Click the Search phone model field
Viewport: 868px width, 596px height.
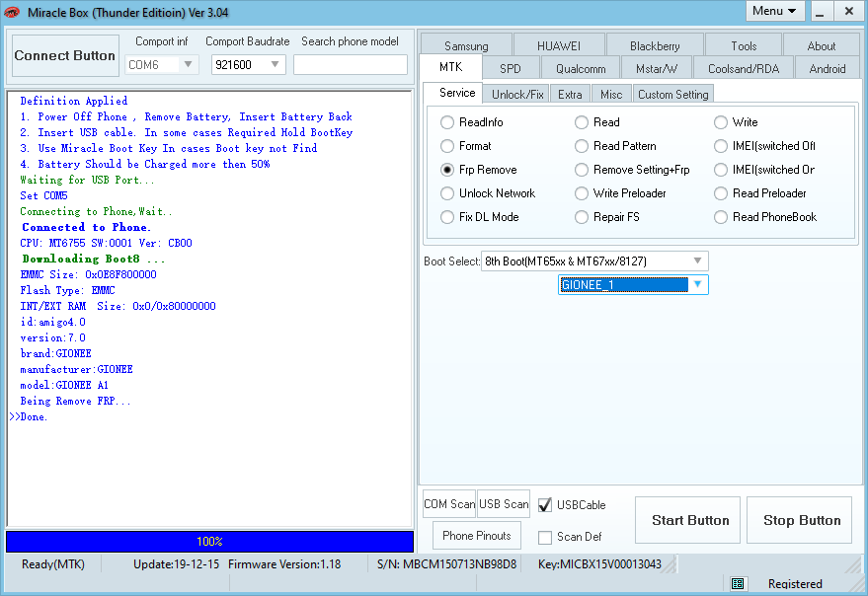click(x=351, y=65)
